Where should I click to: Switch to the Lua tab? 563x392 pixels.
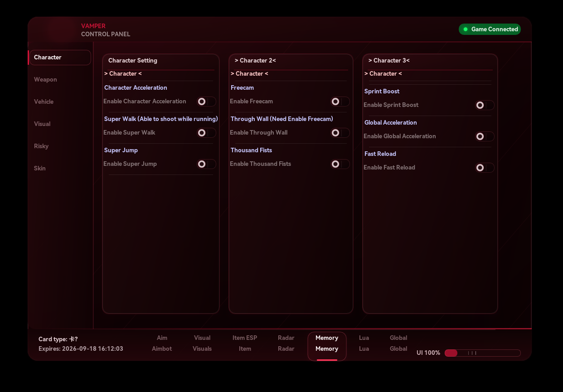(364, 344)
